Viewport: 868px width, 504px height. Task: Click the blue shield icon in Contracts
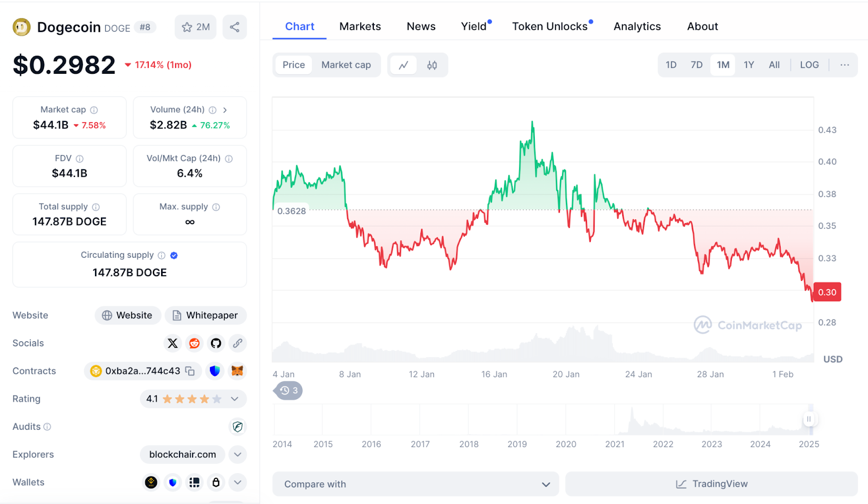pyautogui.click(x=215, y=371)
